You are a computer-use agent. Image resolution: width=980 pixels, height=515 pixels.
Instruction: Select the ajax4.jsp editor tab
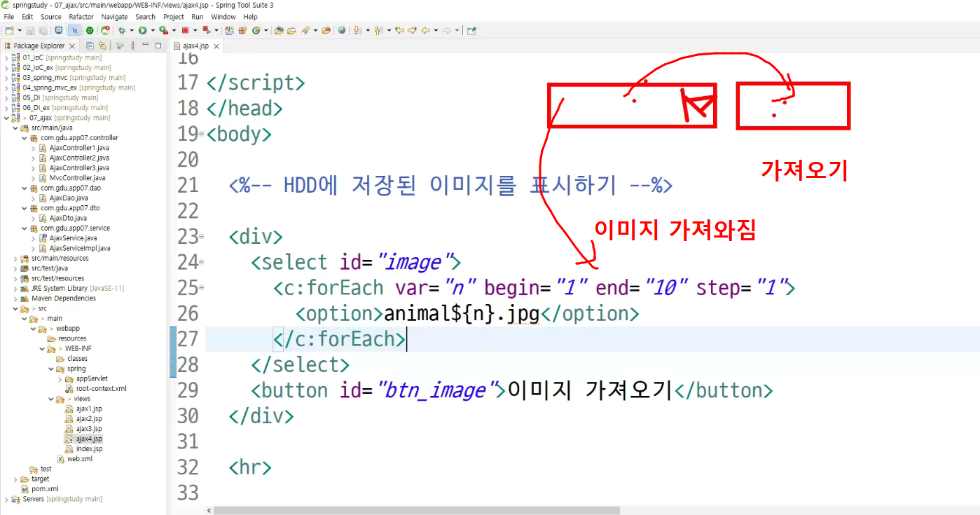pyautogui.click(x=197, y=46)
